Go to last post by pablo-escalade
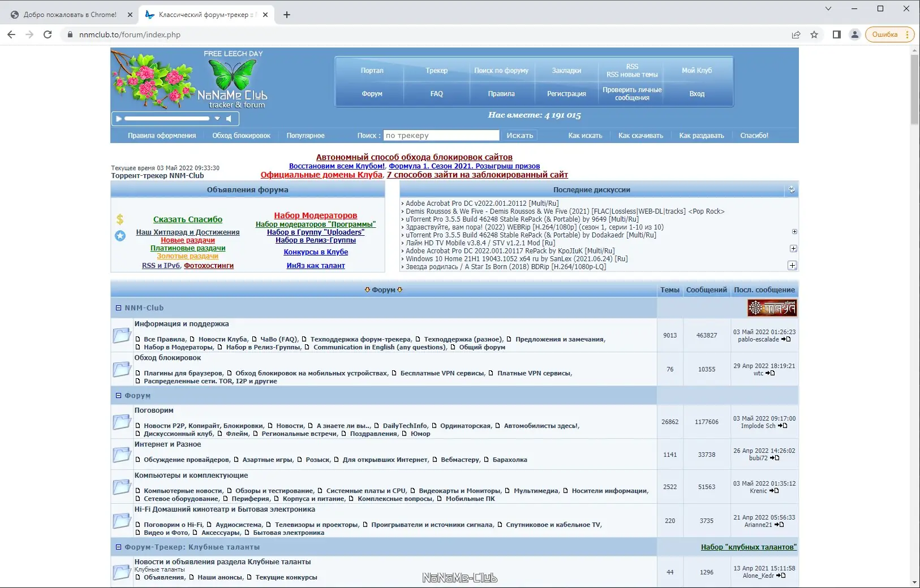Screen dimensions: 920x588 (x=786, y=339)
